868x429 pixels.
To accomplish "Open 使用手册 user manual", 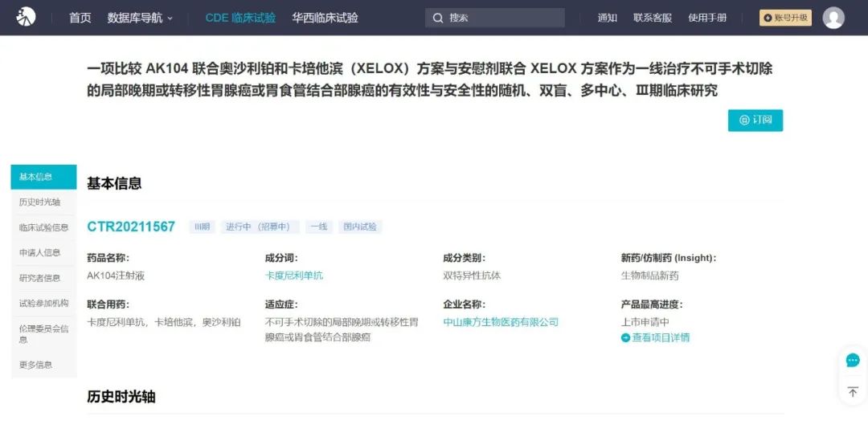I will pyautogui.click(x=707, y=18).
